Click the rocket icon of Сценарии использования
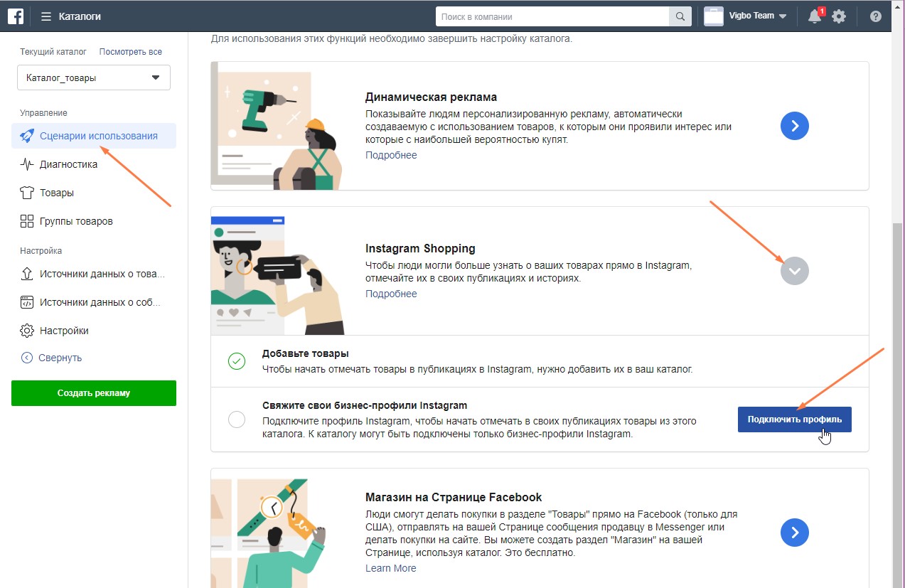 coord(27,136)
